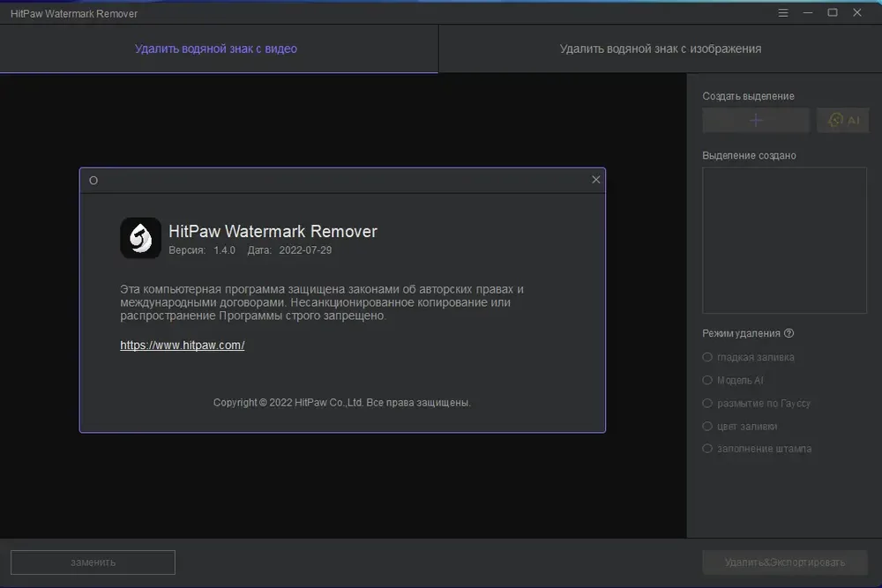Click the help icon beside Режим удаления

789,333
